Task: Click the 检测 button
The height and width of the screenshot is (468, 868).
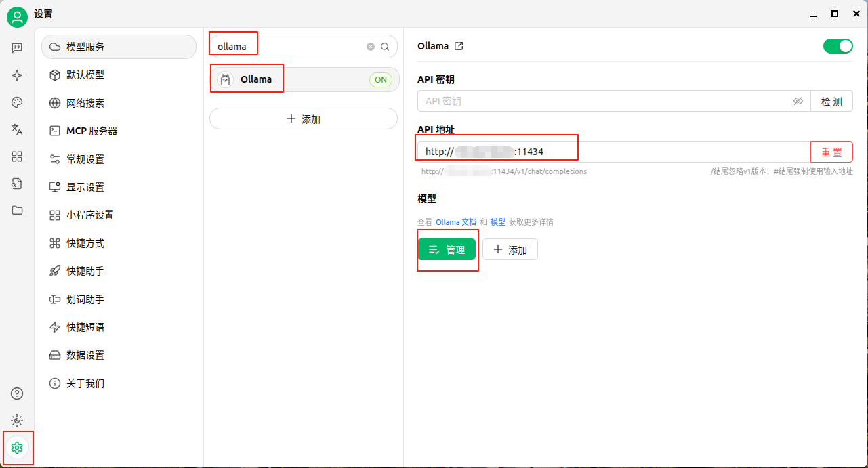Action: pos(831,101)
